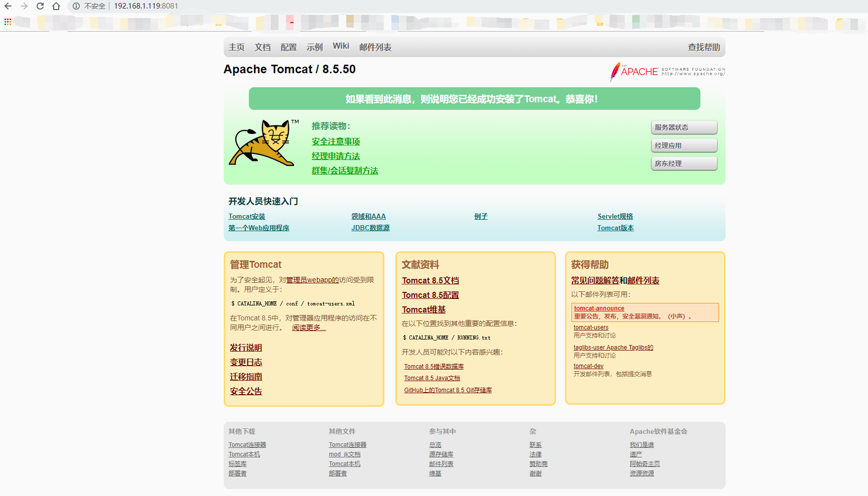Open the Apache Software Foundation feather logo
Image resolution: width=868 pixels, height=496 pixels.
point(667,72)
